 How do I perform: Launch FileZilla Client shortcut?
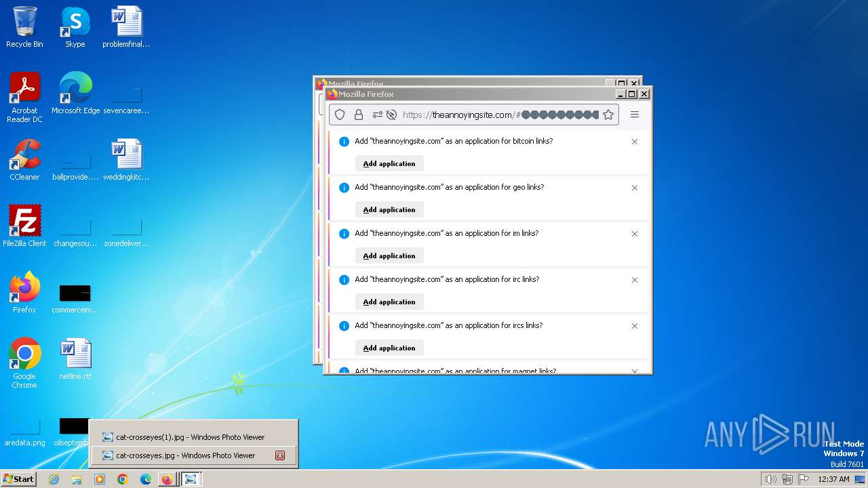coord(24,226)
